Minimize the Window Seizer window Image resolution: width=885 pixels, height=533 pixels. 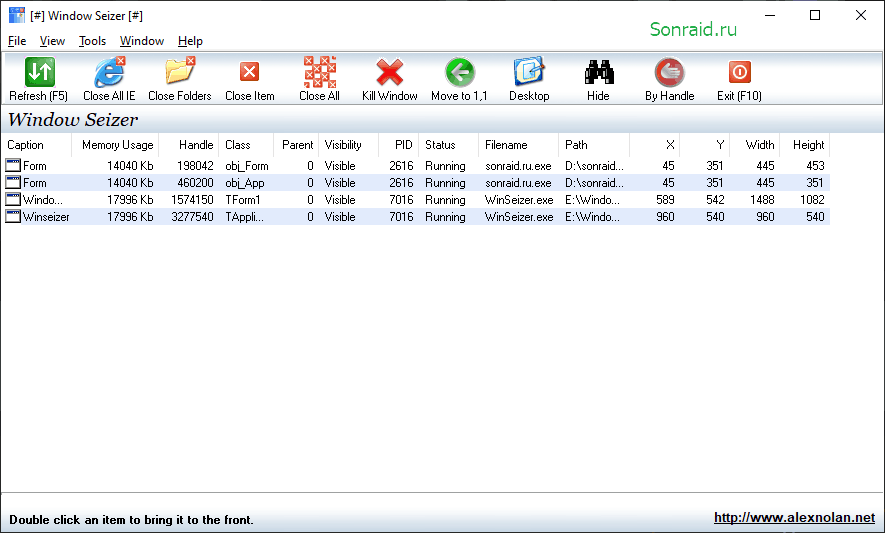770,15
